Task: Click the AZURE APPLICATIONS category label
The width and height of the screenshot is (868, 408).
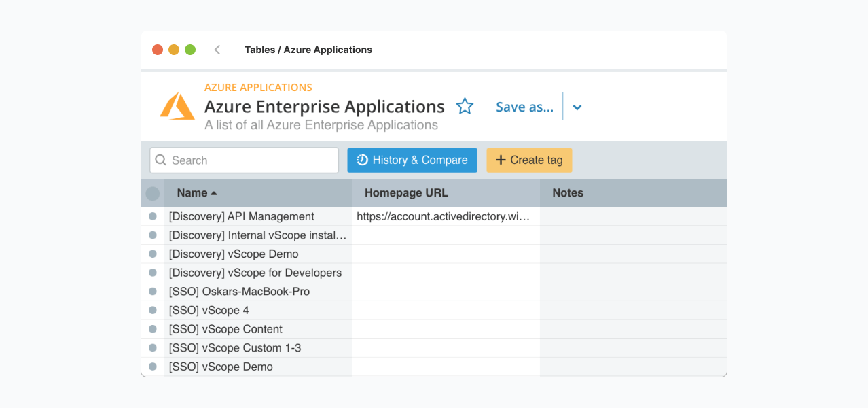Action: [258, 88]
